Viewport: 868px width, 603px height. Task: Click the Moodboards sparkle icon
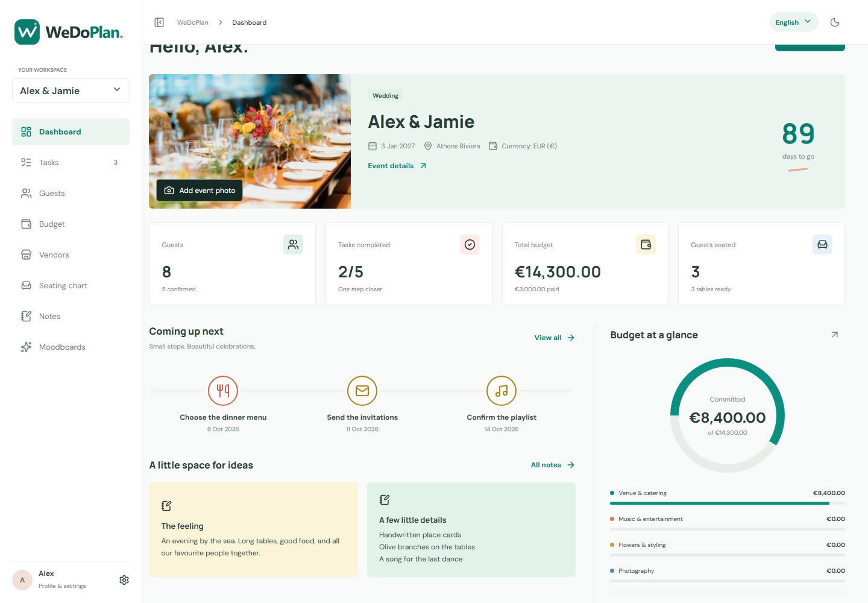(26, 347)
